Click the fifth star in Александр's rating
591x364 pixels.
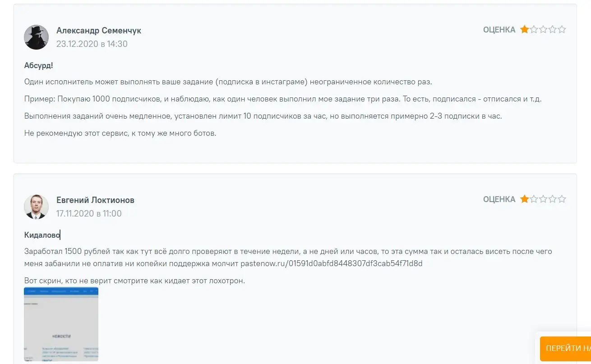(562, 30)
